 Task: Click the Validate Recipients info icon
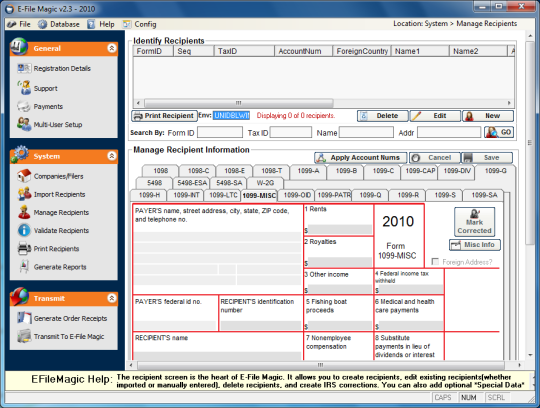point(24,230)
